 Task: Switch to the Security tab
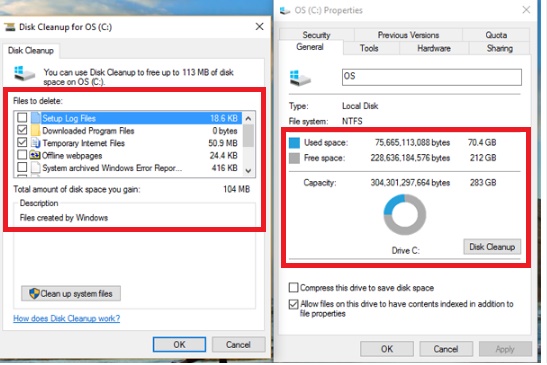click(316, 35)
